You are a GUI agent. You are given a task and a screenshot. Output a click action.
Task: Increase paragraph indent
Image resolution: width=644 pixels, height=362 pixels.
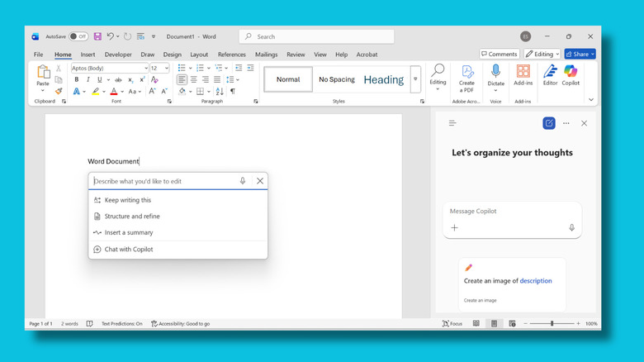click(x=250, y=68)
